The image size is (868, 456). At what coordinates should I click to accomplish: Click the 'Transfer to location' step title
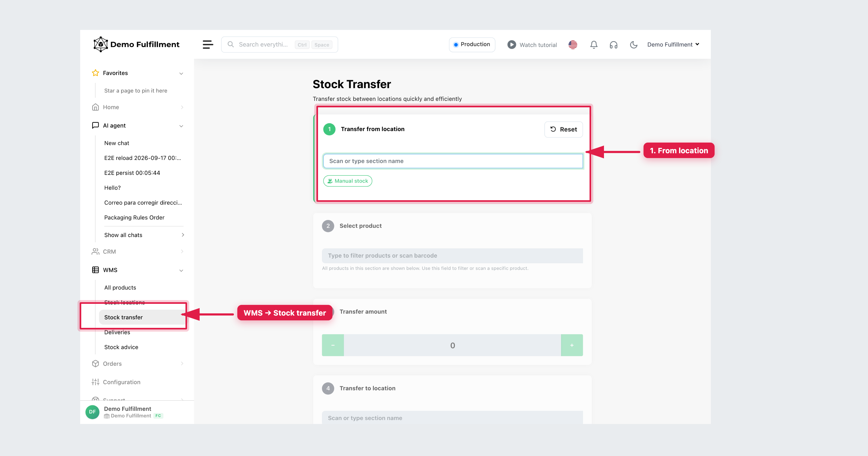click(367, 388)
